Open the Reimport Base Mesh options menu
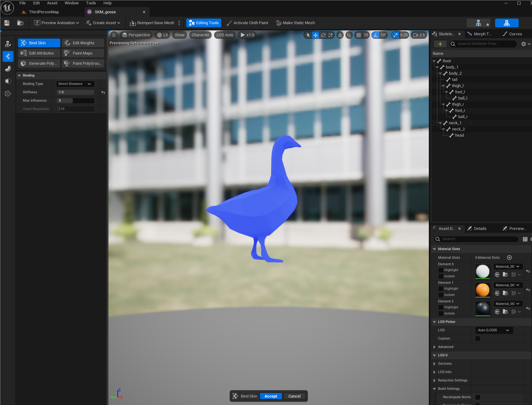 click(179, 23)
